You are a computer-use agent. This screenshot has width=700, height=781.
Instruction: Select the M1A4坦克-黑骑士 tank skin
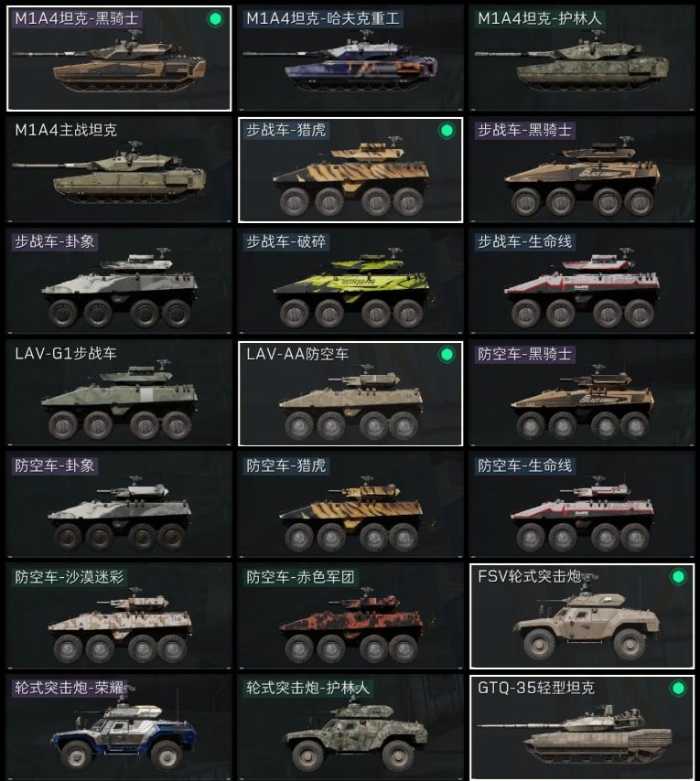[119, 59]
